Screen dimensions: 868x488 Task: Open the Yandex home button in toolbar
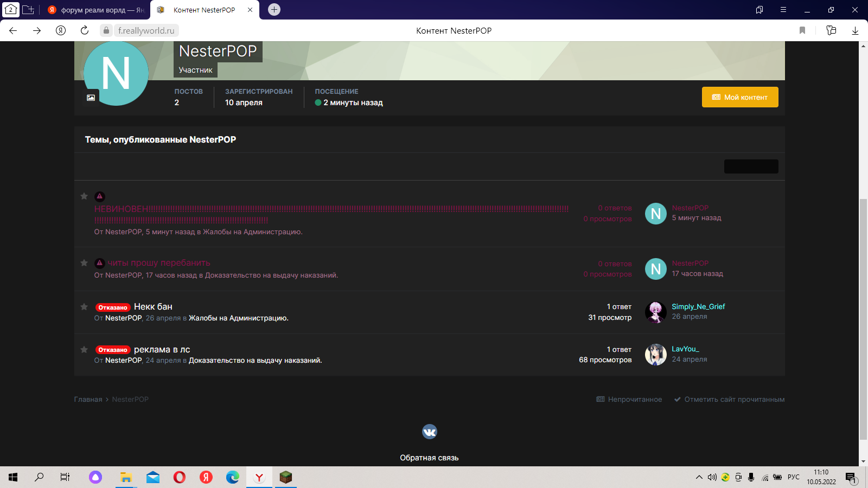pyautogui.click(x=61, y=30)
